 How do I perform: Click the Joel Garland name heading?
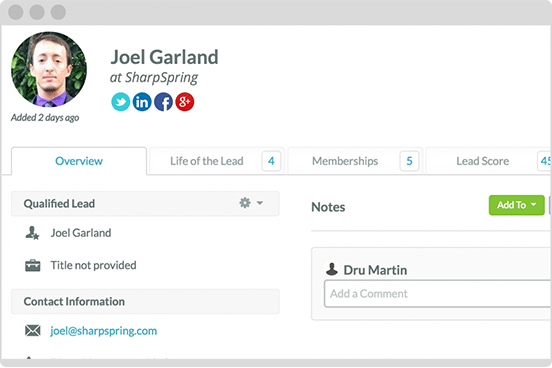click(164, 57)
